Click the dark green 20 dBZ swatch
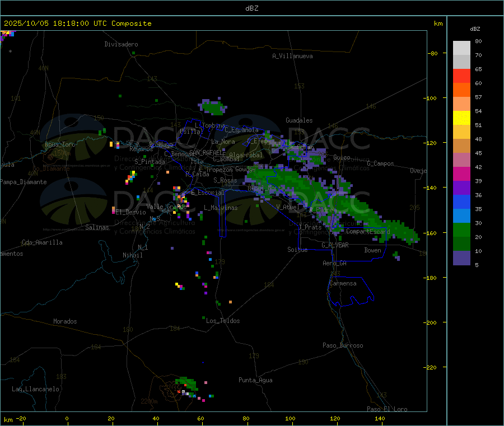 click(x=461, y=244)
